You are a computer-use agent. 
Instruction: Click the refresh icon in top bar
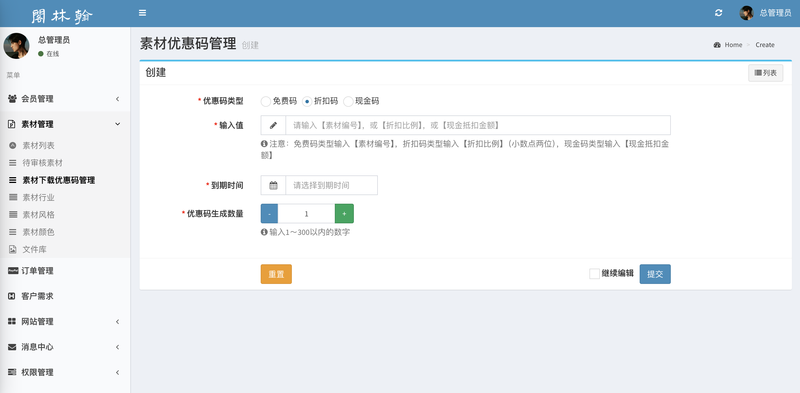[718, 13]
